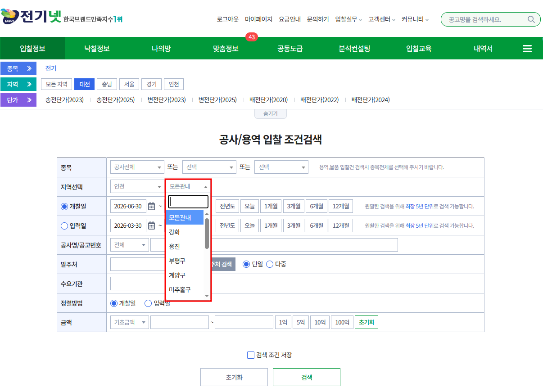This screenshot has height=392, width=543.
Task: Open the 입찰교육 main tab
Action: [x=419, y=49]
